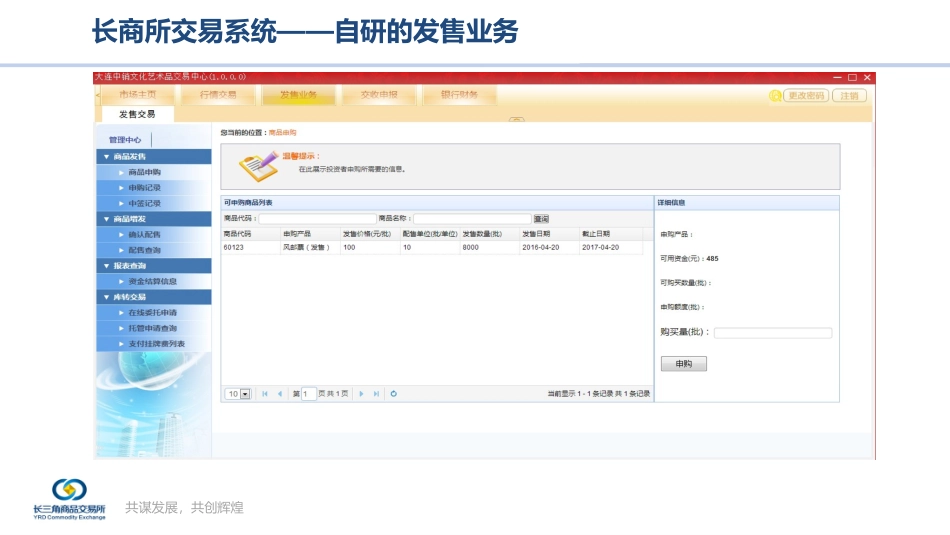Click the 查询 search button
This screenshot has width=950, height=535.
pos(541,219)
